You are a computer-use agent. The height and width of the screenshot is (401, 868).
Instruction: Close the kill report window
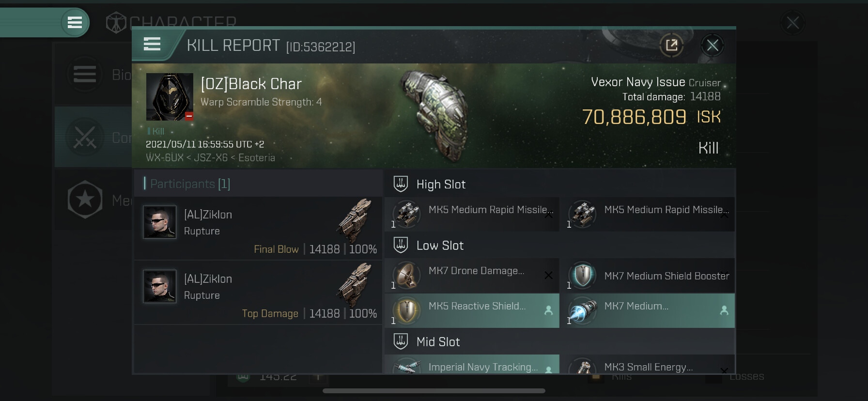click(x=712, y=46)
